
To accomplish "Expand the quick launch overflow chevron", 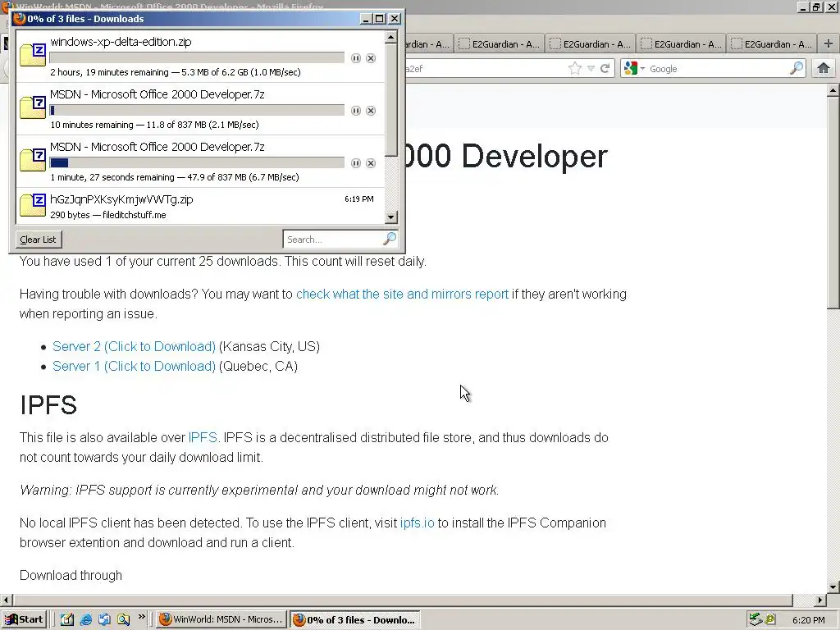I will [141, 617].
